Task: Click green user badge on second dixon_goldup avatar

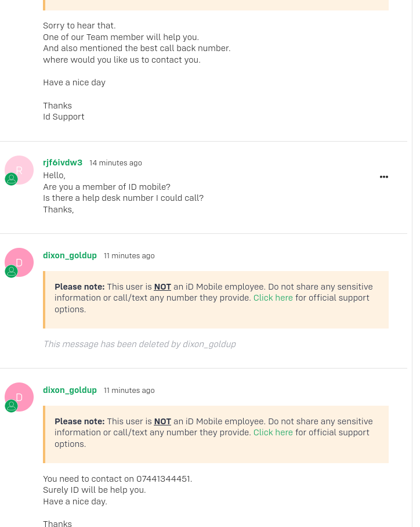Action: (x=11, y=406)
